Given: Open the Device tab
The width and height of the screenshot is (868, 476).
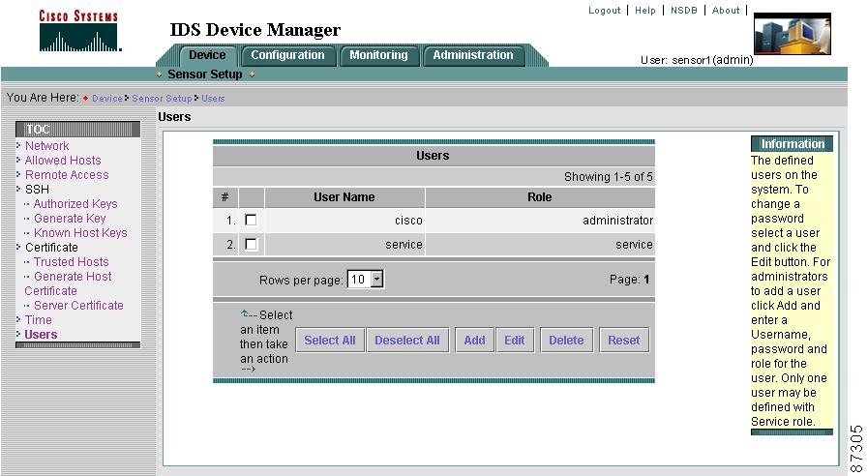Looking at the screenshot, I should tap(207, 55).
